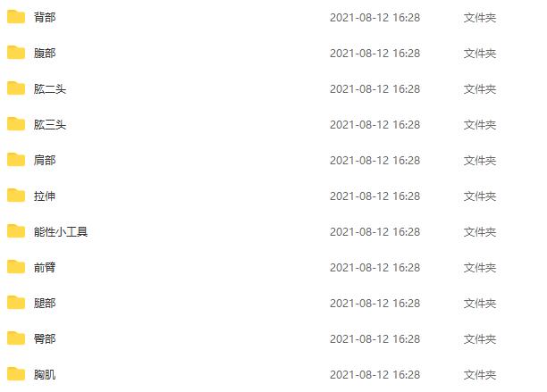
Task: Open the 能性小工具 folder icon
Action: [16, 231]
